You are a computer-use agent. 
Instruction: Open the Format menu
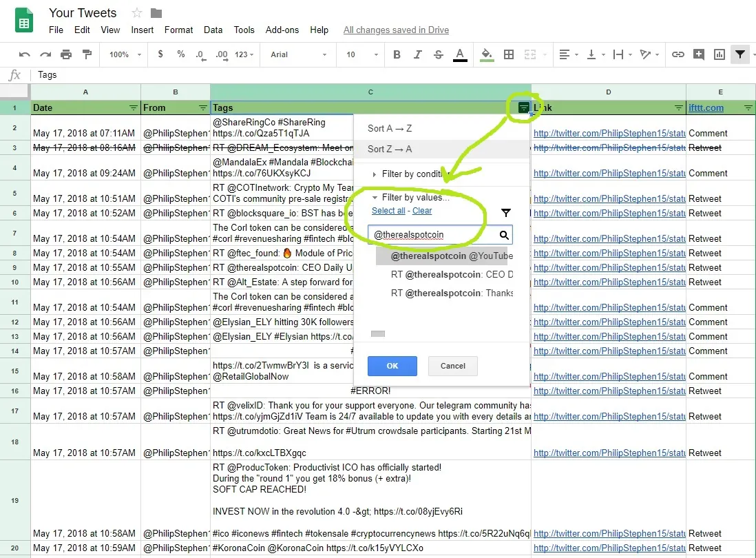click(178, 30)
